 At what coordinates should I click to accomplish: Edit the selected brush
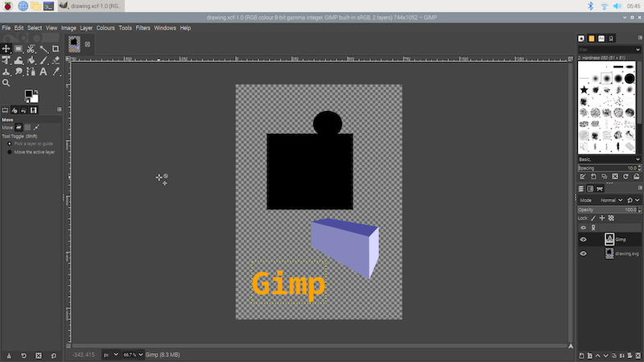coord(583,177)
